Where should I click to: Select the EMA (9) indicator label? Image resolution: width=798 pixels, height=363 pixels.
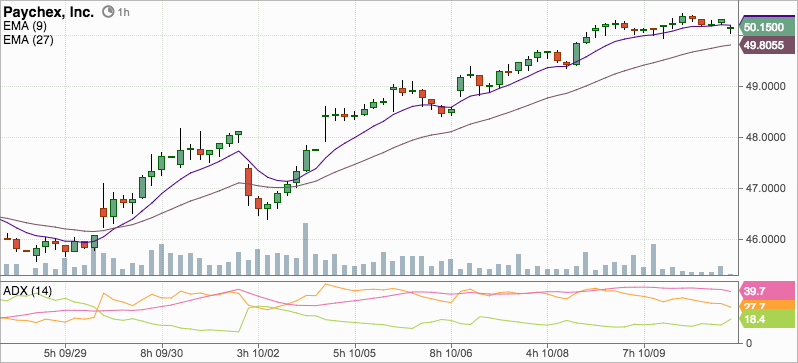(25, 26)
